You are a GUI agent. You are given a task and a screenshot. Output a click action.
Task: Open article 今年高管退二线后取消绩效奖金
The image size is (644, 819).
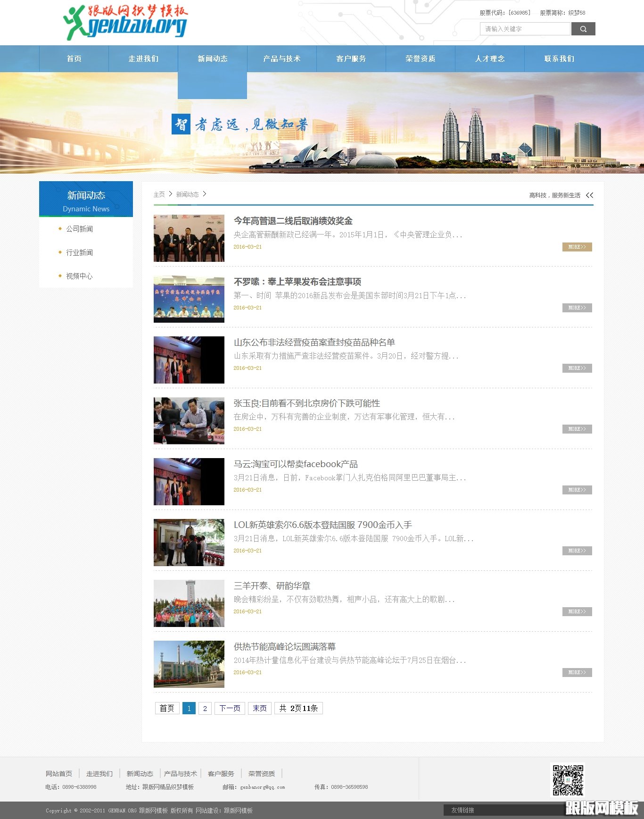(x=293, y=221)
